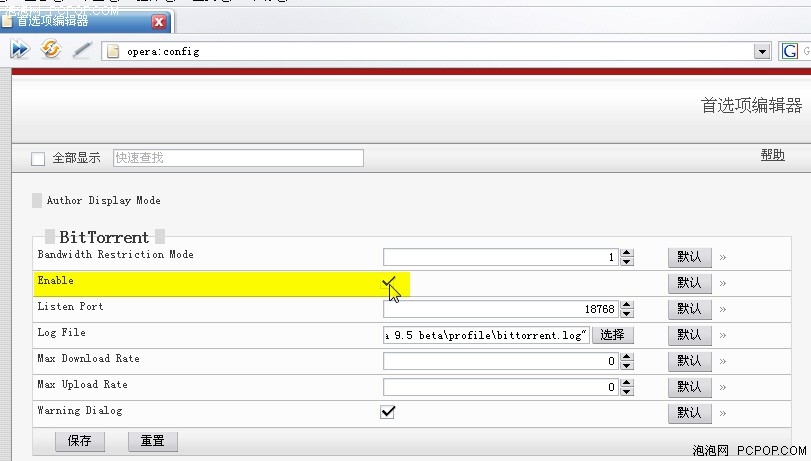Select the 首选项编辑器 tab
Viewport: 811px width, 461px height.
(x=86, y=21)
